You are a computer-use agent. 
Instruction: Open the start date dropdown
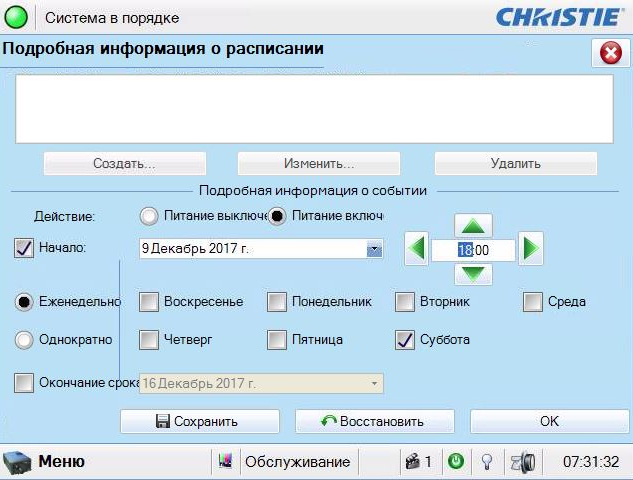pyautogui.click(x=374, y=249)
